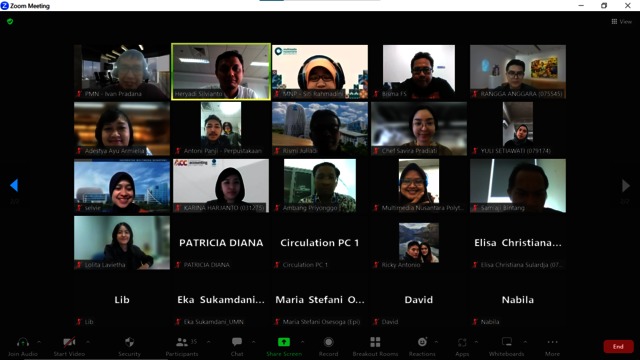Image resolution: width=640 pixels, height=360 pixels.
Task: Select RANGGA ANGGARA video tile
Action: pos(518,71)
